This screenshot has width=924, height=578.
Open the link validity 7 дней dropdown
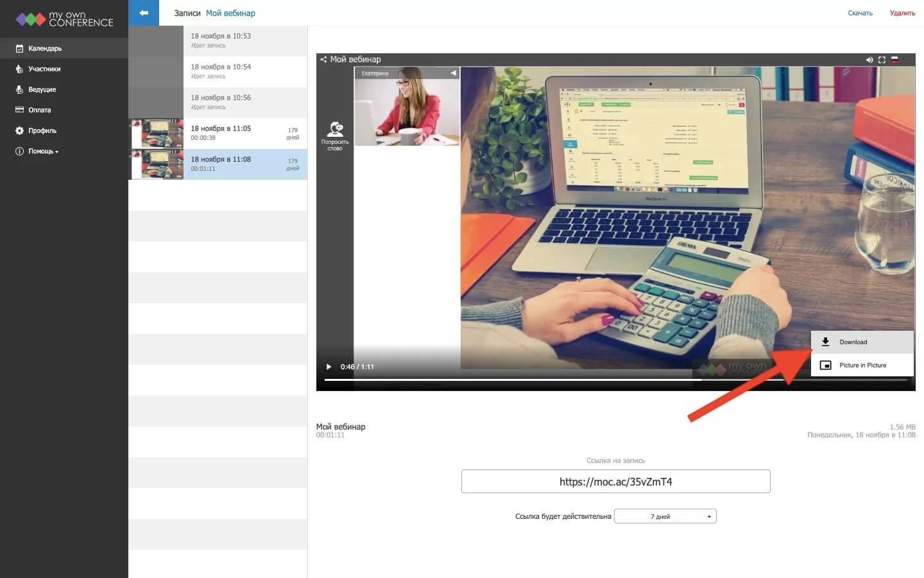click(665, 516)
